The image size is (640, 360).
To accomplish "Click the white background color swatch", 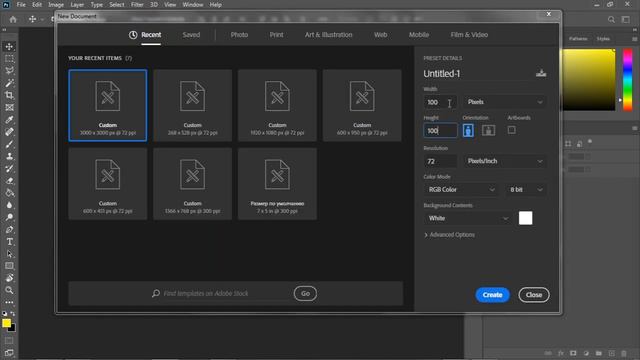I will (525, 218).
